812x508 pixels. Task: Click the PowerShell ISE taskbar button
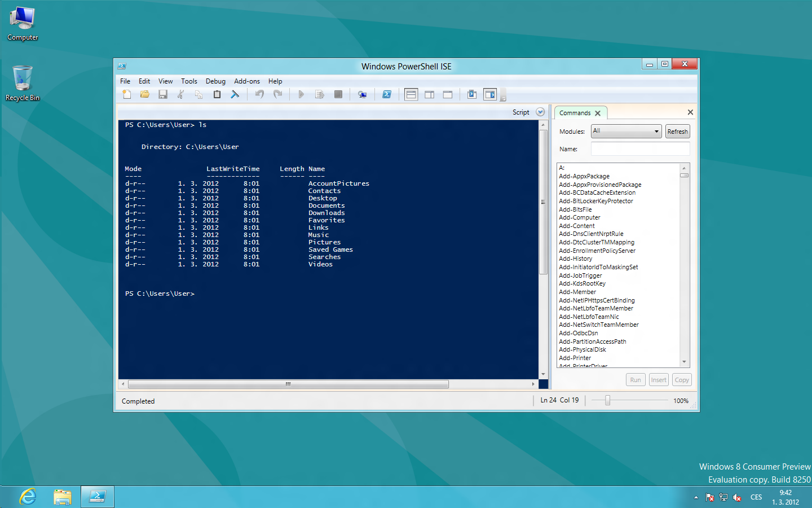pyautogui.click(x=98, y=497)
